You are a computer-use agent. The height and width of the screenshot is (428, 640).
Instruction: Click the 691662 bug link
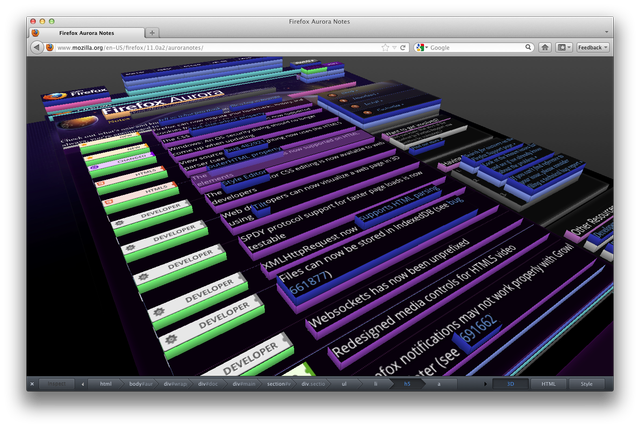(479, 328)
